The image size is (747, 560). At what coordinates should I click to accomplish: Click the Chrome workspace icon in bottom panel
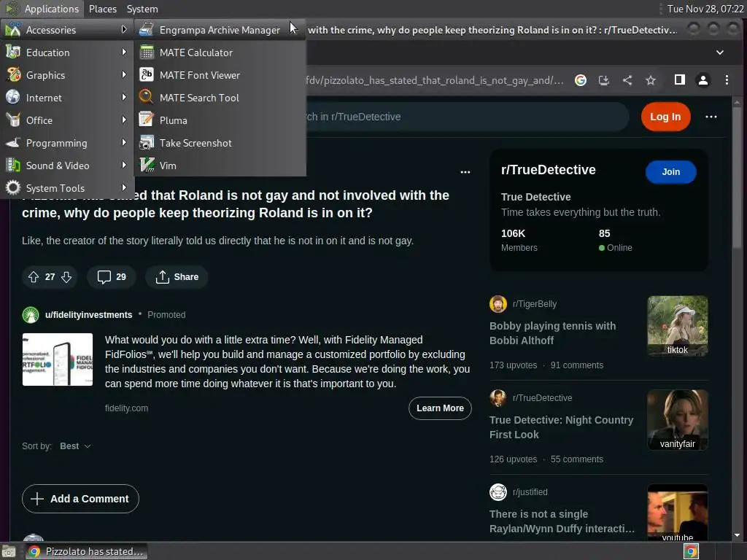(691, 551)
